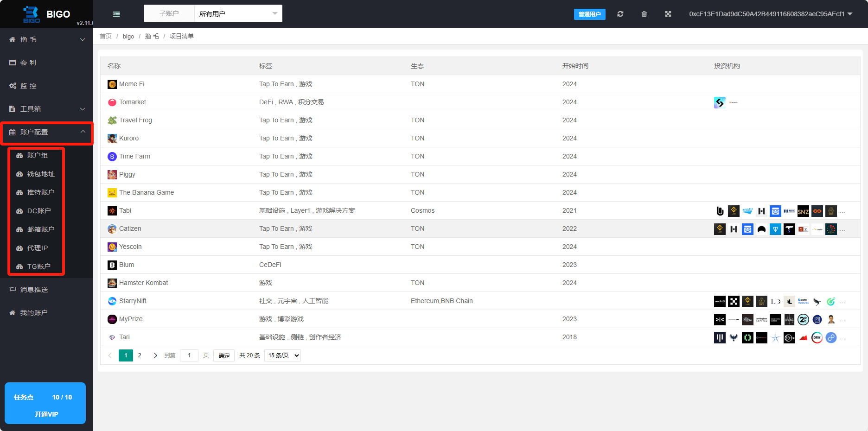Click the 首页 breadcrumb link
868x431 pixels.
(106, 36)
